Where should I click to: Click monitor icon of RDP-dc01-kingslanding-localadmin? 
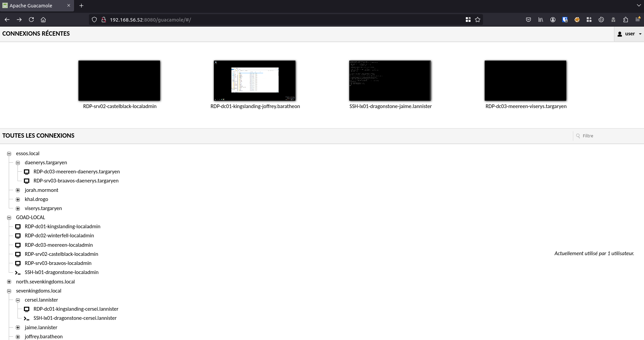point(18,227)
